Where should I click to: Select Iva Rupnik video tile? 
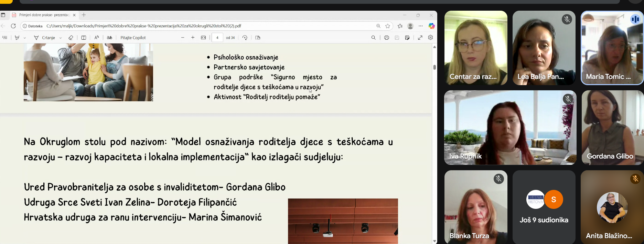point(510,128)
